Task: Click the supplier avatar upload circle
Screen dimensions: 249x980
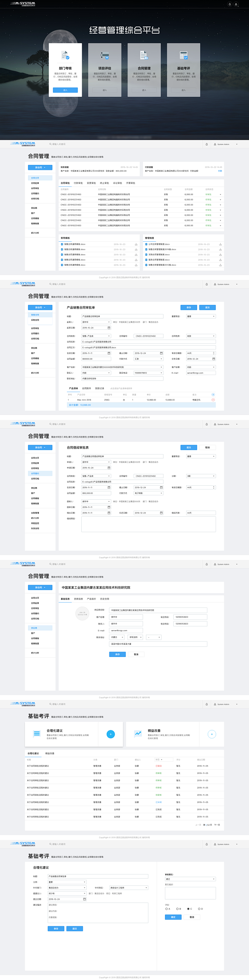Action: pos(82,613)
